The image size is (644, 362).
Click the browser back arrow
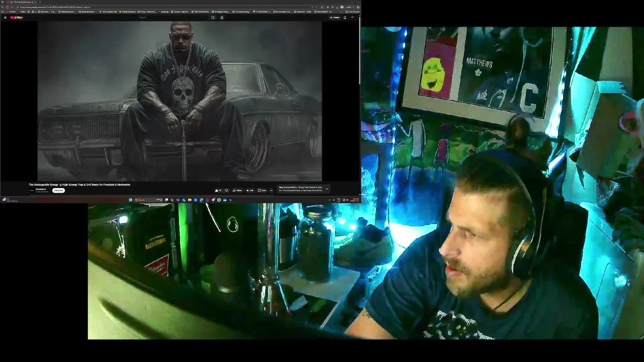pos(3,7)
